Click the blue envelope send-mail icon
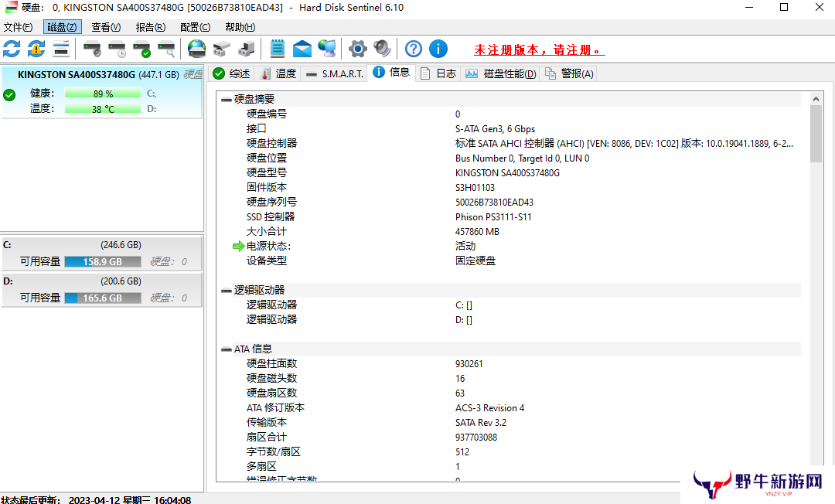Viewport: 835px width, 504px height. (302, 49)
